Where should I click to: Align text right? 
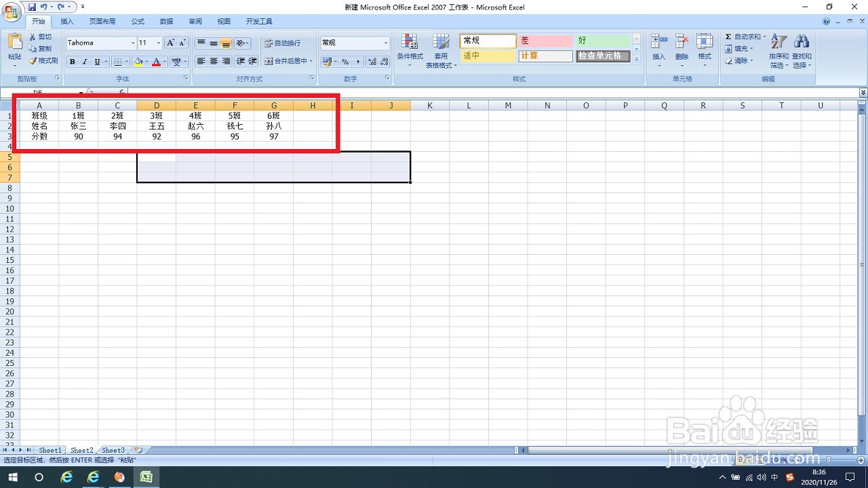226,61
